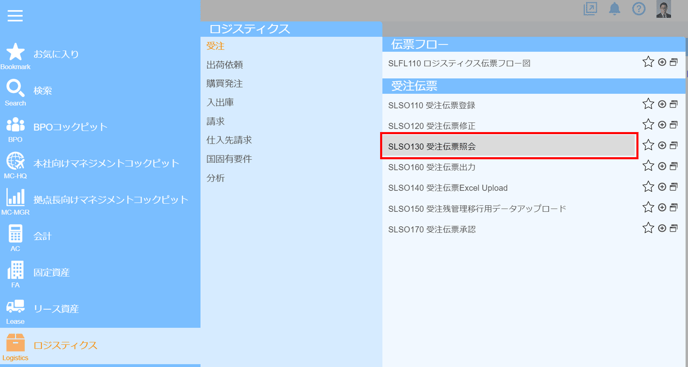Open the Logistics box icon
Image resolution: width=688 pixels, height=367 pixels.
tap(15, 343)
